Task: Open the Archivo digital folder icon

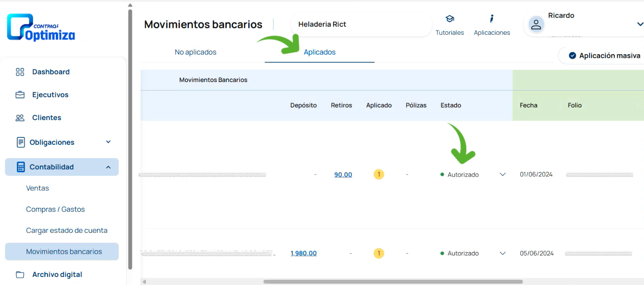Action: click(x=20, y=275)
